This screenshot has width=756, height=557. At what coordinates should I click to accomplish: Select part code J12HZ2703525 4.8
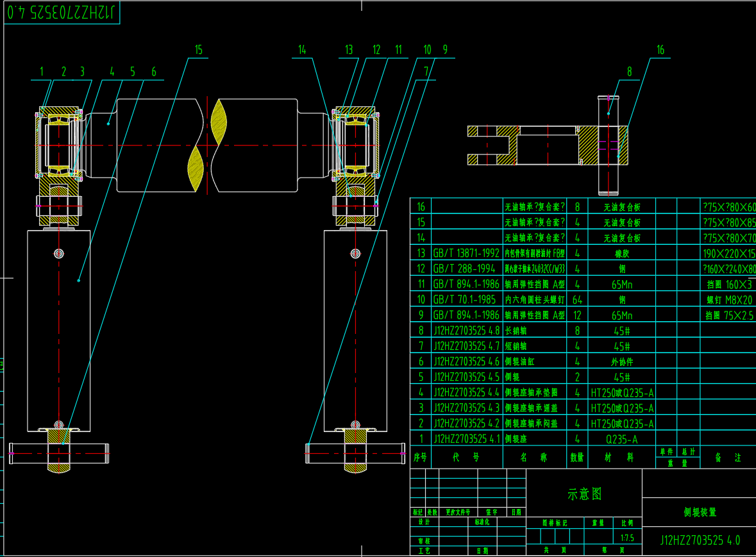466,331
